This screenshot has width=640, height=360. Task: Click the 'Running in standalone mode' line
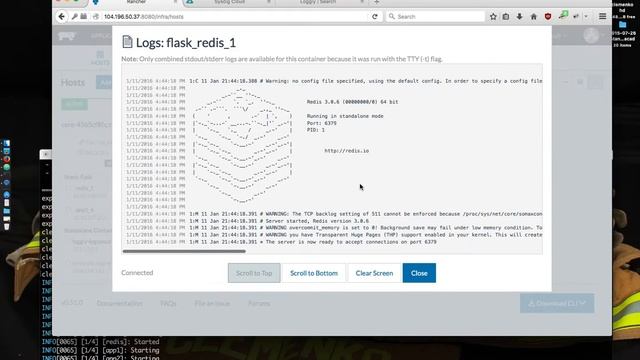pyautogui.click(x=345, y=116)
